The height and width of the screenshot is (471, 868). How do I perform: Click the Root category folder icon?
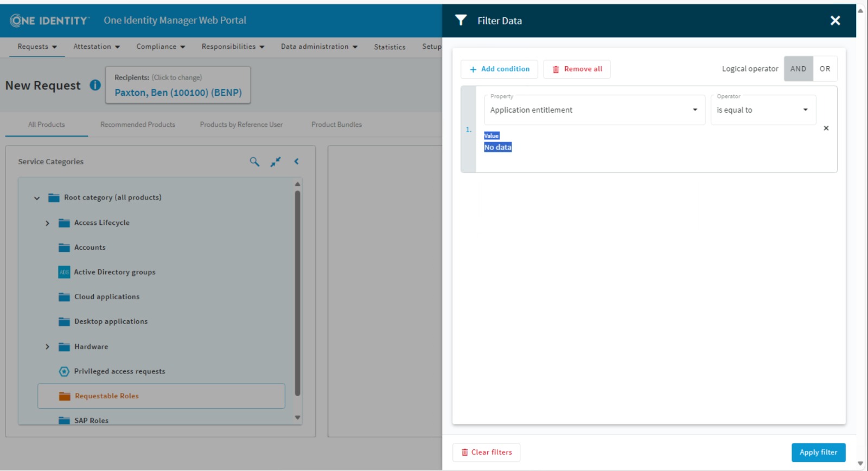(54, 198)
